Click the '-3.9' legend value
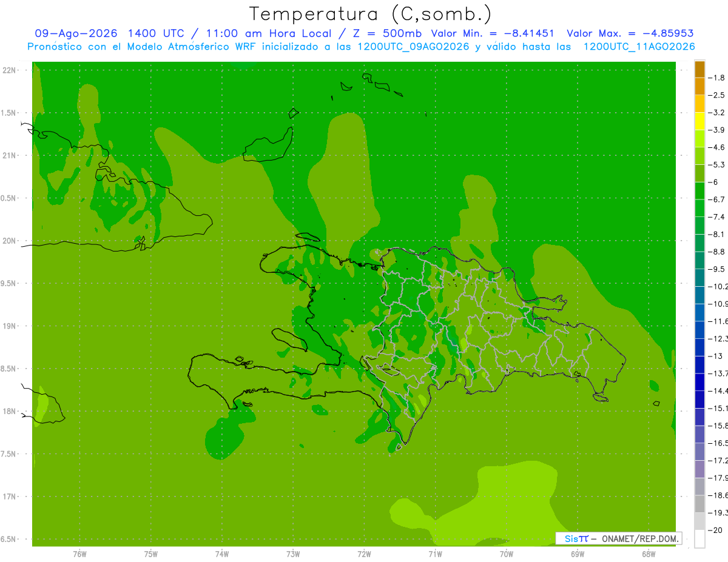This screenshot has width=728, height=562. click(717, 130)
